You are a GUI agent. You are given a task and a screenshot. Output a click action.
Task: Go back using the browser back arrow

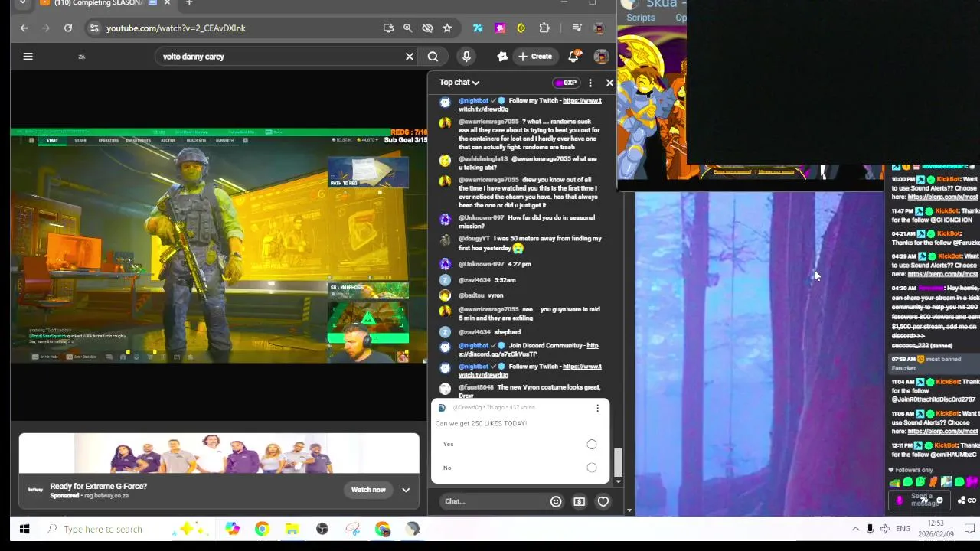[x=24, y=28]
